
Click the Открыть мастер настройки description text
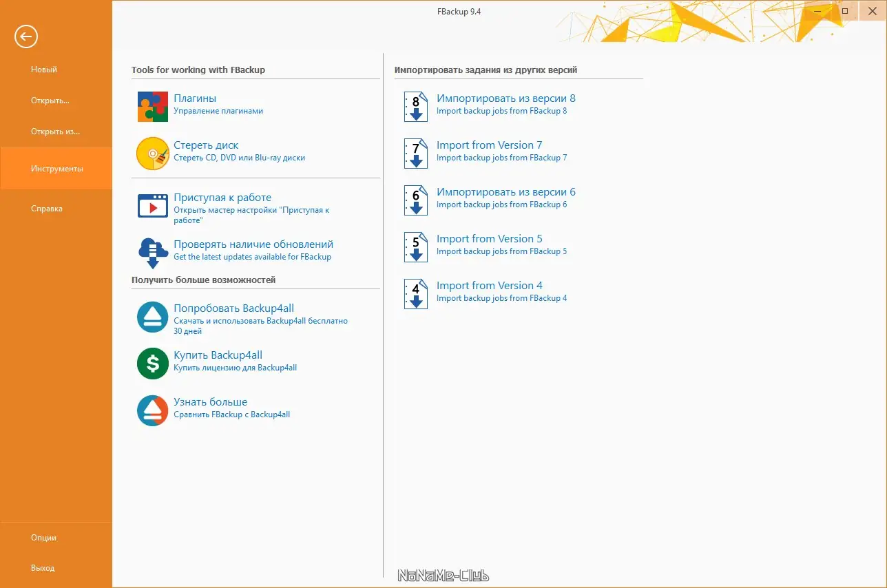coord(251,215)
